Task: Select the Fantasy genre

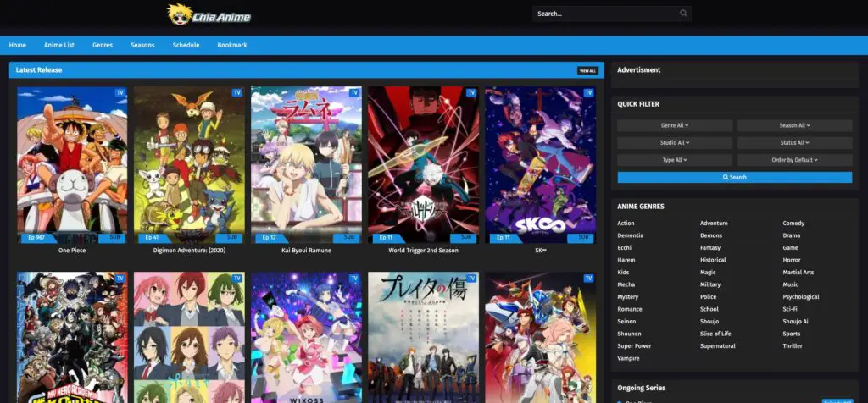Action: (x=710, y=248)
